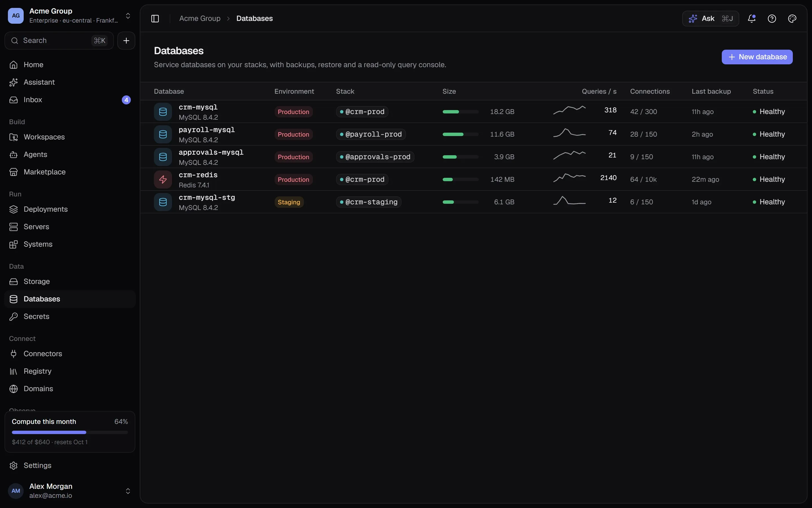Open Registry in sidebar
The image size is (812, 508).
(x=70, y=371)
